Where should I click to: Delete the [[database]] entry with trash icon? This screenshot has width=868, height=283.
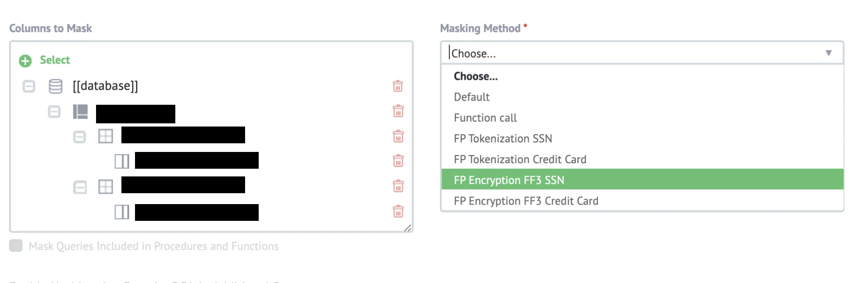pos(398,86)
